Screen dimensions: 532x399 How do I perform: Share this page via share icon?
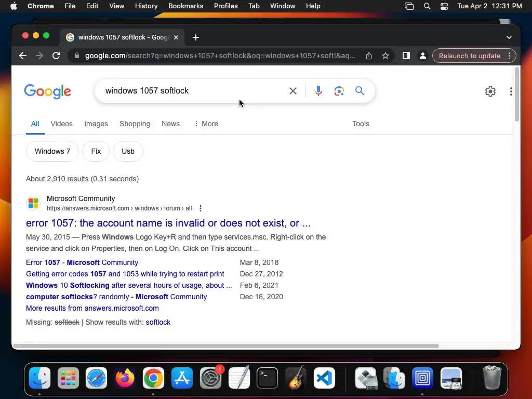point(369,56)
